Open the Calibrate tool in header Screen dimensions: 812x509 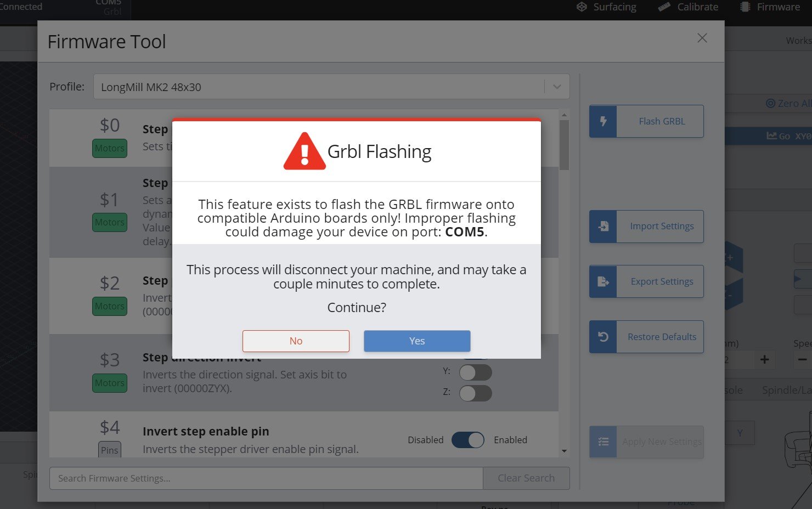click(688, 7)
